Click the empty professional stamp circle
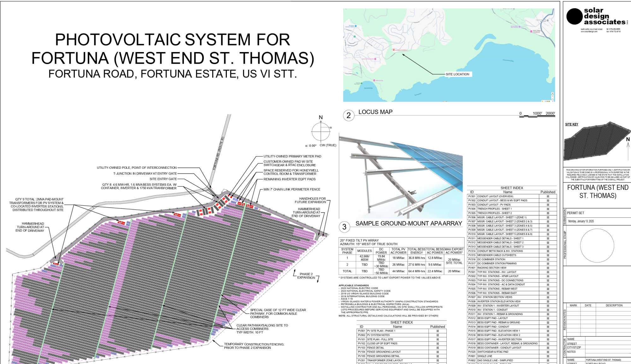This screenshot has width=631, height=364. pos(597,245)
